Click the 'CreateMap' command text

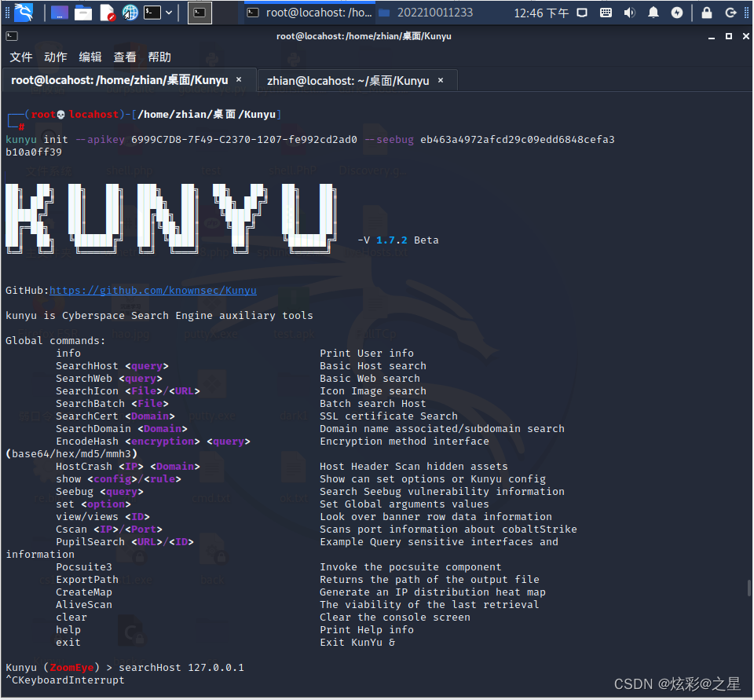(84, 592)
